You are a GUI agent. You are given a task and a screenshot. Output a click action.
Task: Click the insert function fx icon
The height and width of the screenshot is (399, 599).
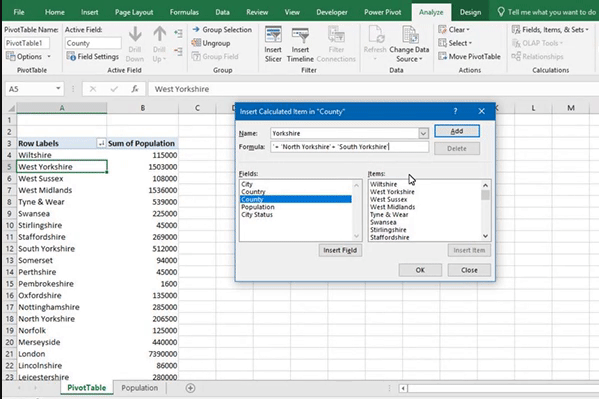click(x=134, y=89)
